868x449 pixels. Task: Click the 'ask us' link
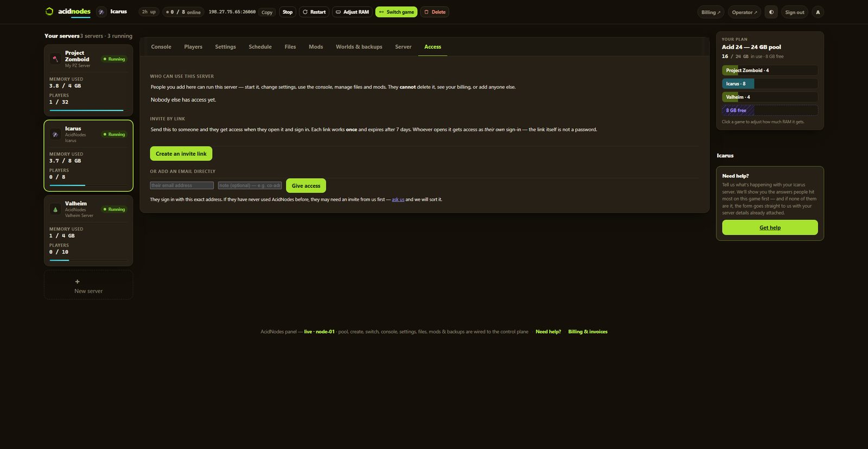(x=398, y=200)
